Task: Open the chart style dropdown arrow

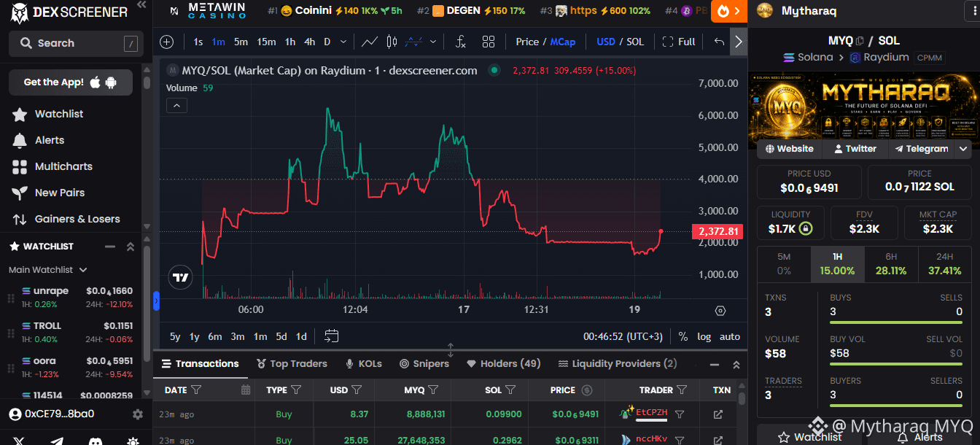Action: tap(434, 42)
